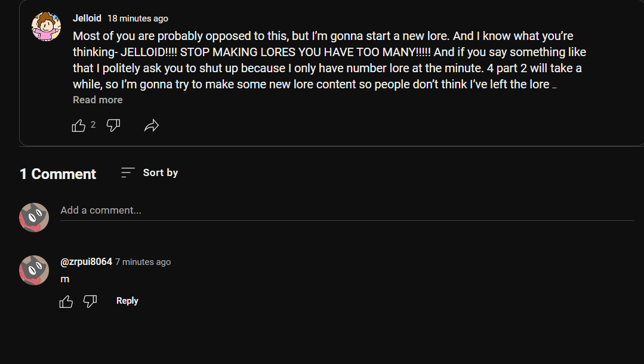
Task: Click the post body text
Action: [x=322, y=60]
